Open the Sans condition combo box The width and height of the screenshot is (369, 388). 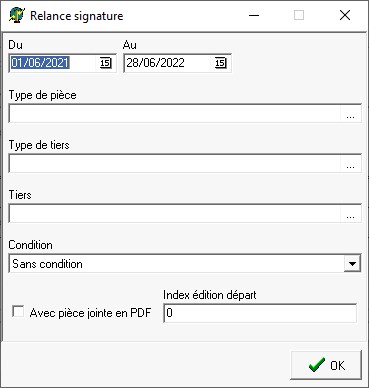tap(185, 264)
